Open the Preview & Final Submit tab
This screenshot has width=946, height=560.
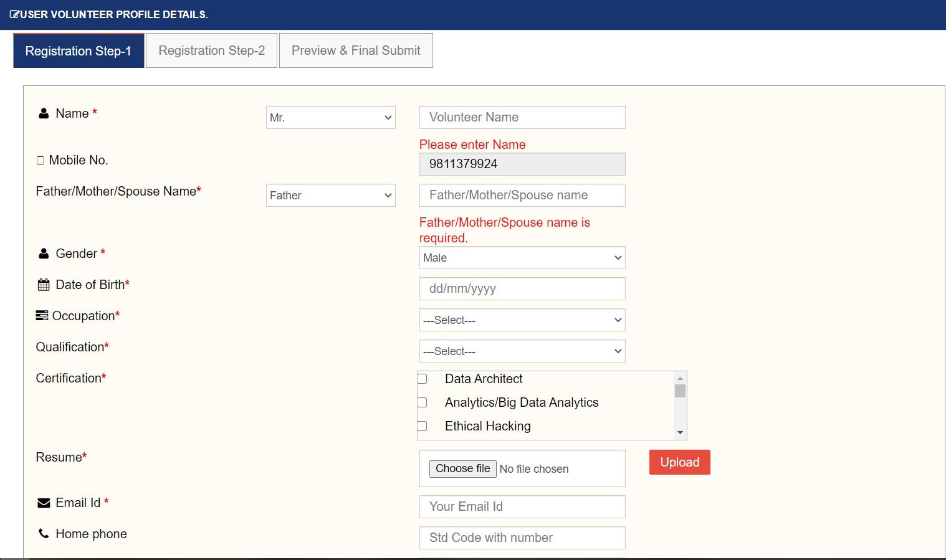pyautogui.click(x=356, y=50)
